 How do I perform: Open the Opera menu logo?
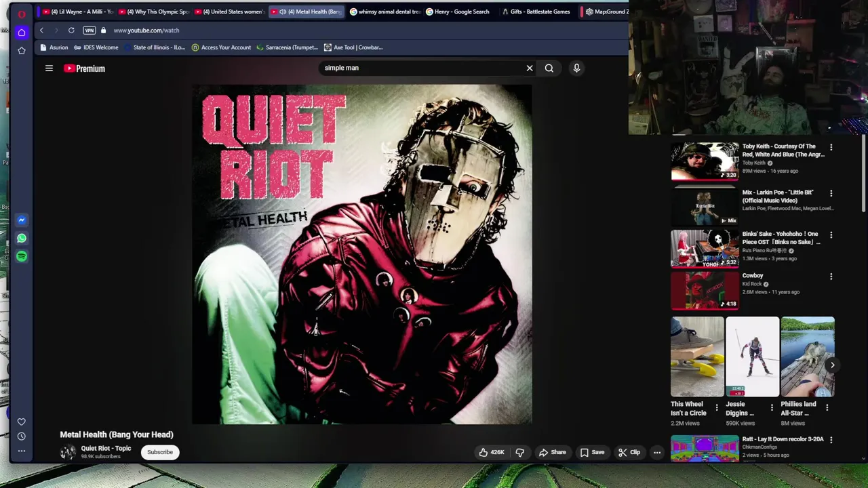(x=22, y=14)
